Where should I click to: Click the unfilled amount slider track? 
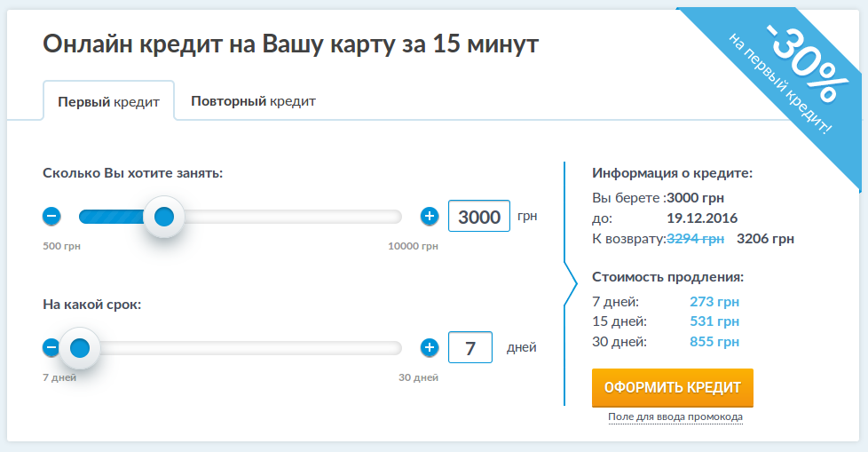point(293,217)
